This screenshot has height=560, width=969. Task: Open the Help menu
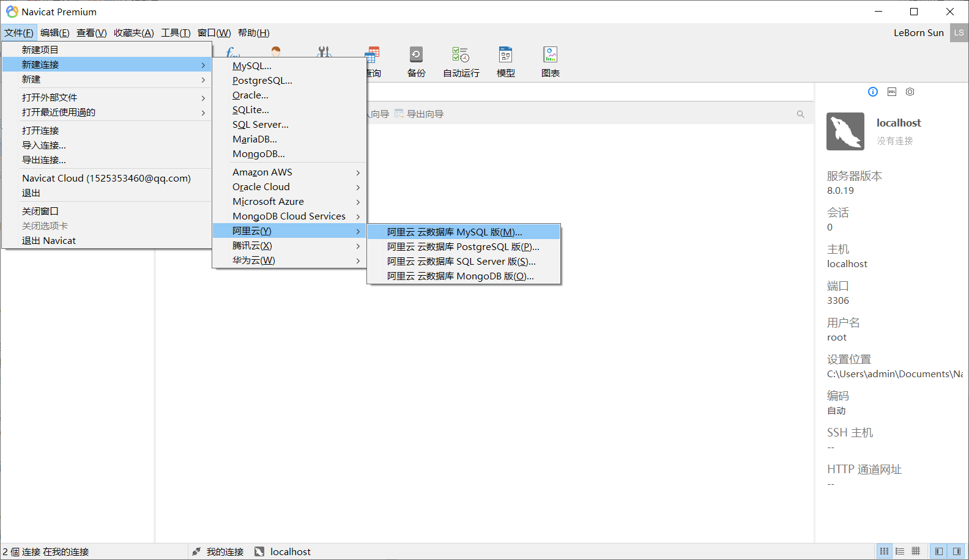(x=254, y=33)
